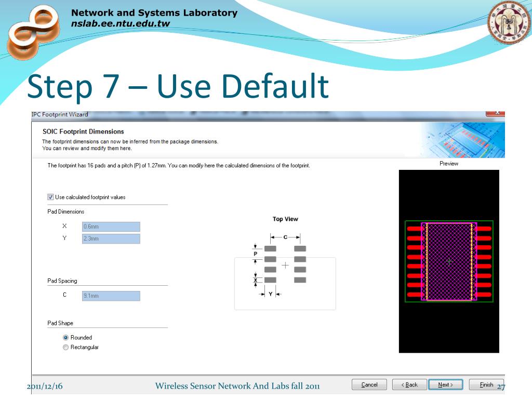This screenshot has width=532, height=399.
Task: Close the IPC Footprint Wizard window
Action: click(495, 113)
